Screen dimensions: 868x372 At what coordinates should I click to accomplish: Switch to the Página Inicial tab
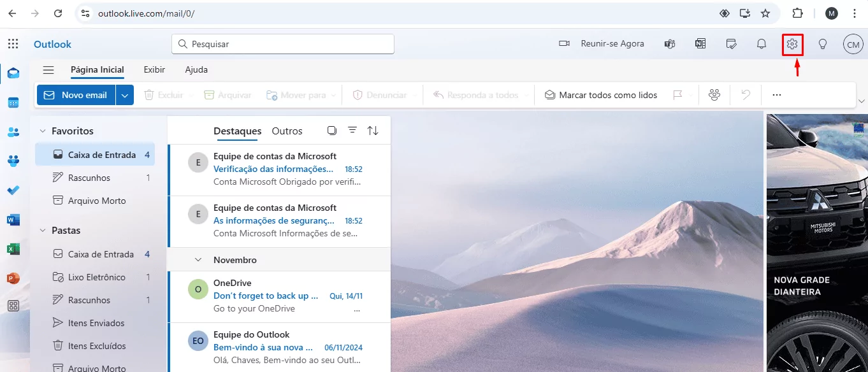(98, 70)
